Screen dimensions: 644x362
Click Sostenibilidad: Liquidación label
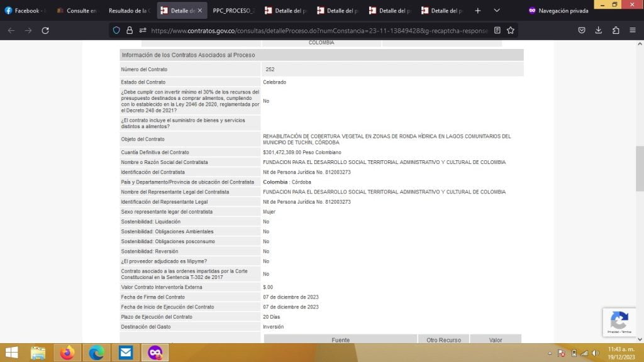pyautogui.click(x=150, y=222)
